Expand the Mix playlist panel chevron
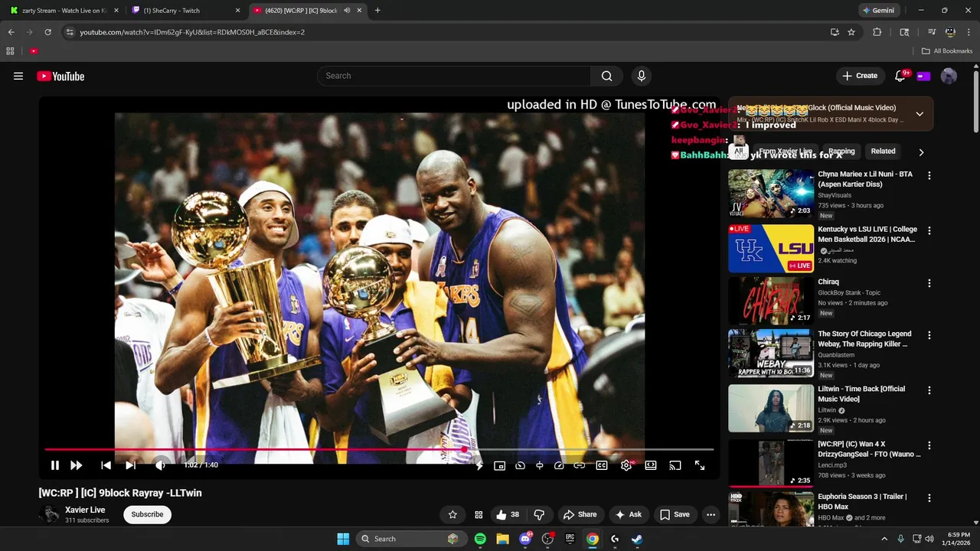Image resolution: width=980 pixels, height=551 pixels. [920, 114]
